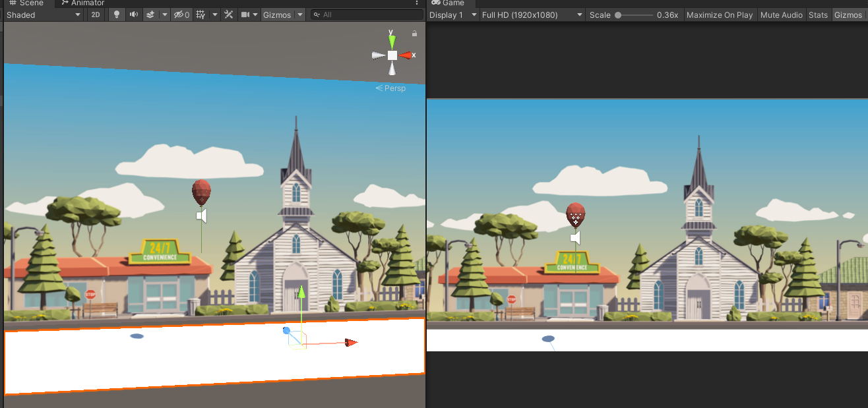
Task: Select the balloon in Game view
Action: coord(575,216)
